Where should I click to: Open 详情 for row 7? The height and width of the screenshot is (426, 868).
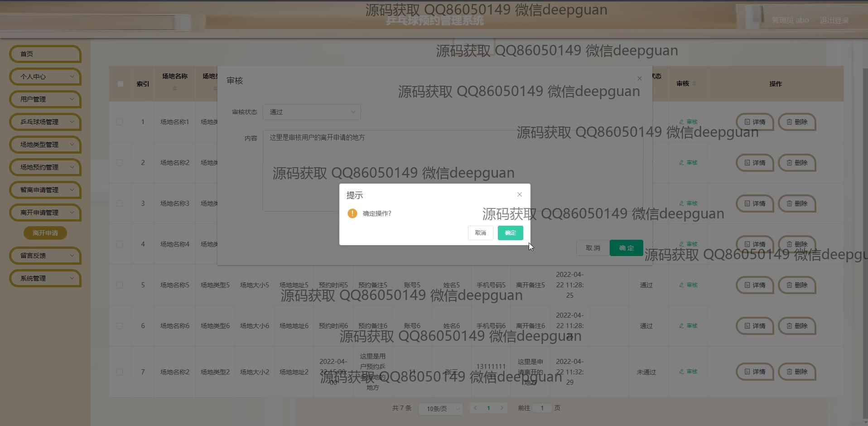[x=755, y=372]
